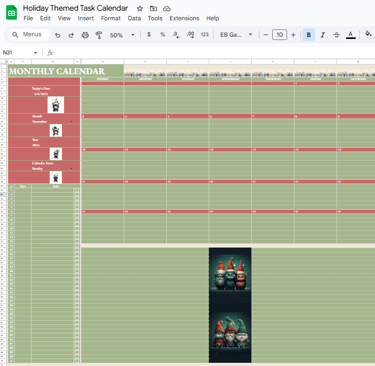Image resolution: width=375 pixels, height=366 pixels.
Task: Click decrease decimal places icon
Action: [x=176, y=35]
